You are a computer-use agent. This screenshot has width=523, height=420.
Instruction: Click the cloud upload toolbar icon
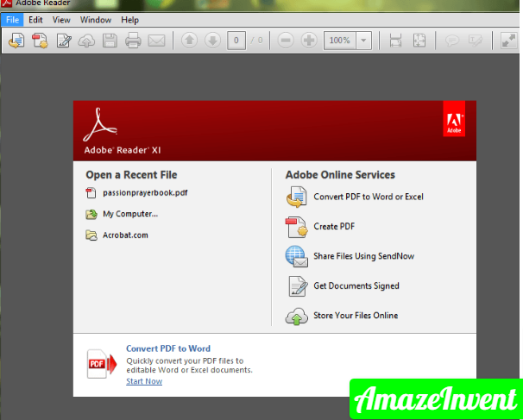click(86, 41)
